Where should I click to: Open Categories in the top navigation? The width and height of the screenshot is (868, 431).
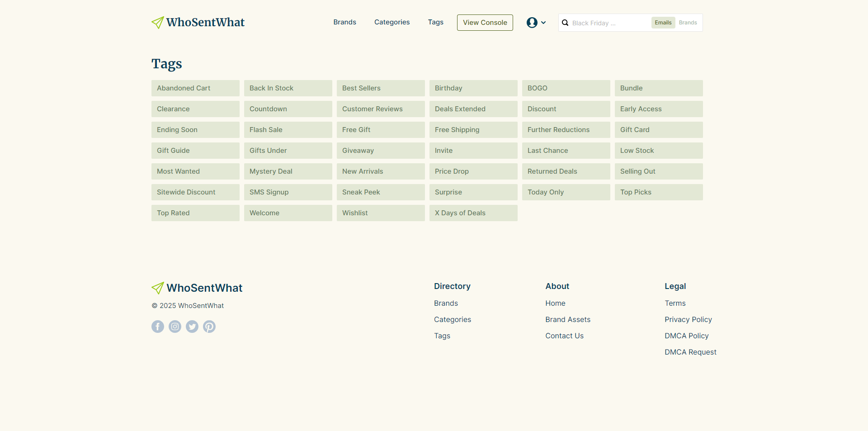392,22
